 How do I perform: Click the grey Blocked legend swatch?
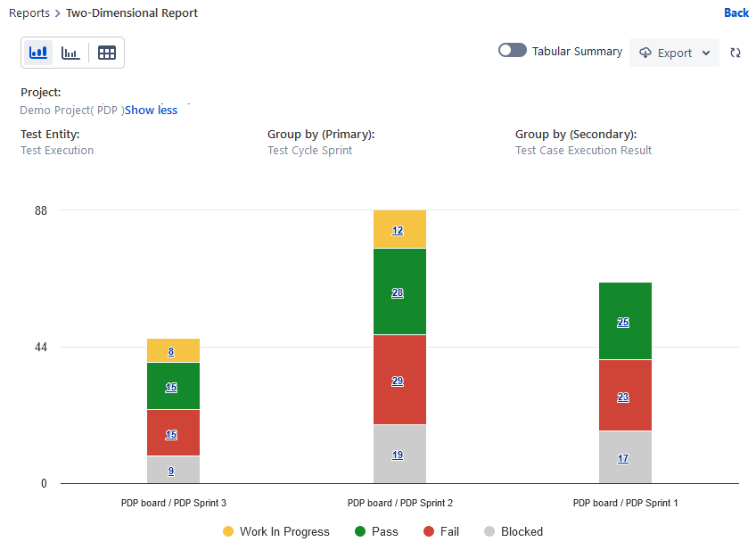(x=489, y=531)
